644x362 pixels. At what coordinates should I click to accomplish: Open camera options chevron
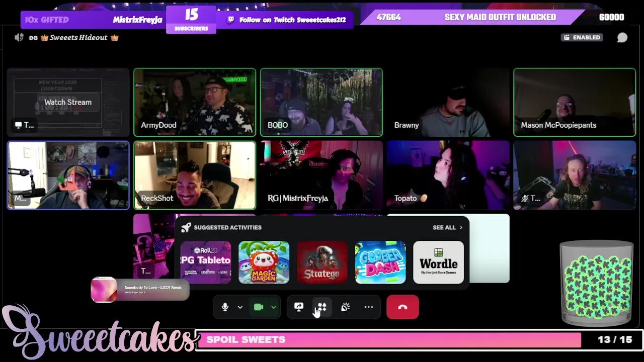[x=274, y=307]
